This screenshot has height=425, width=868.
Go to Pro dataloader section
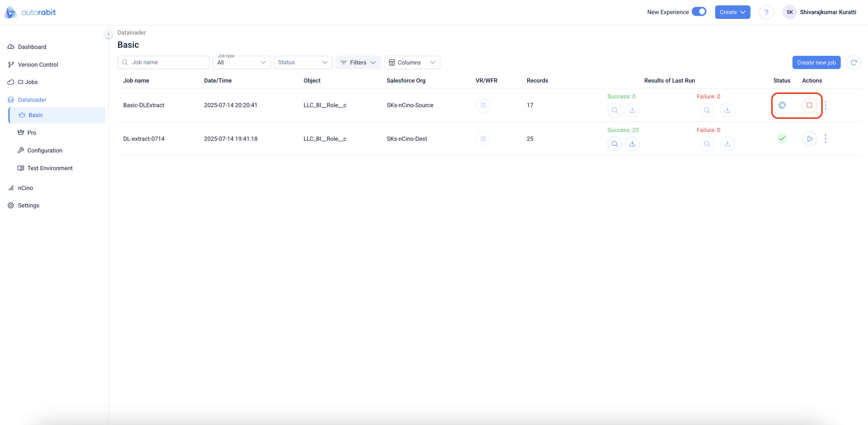(x=32, y=133)
